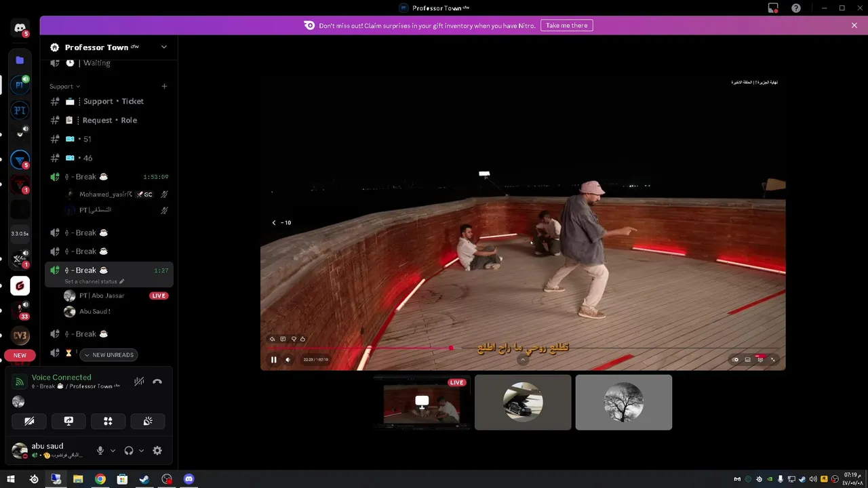
Task: Open Support • Ticket channel
Action: pyautogui.click(x=108, y=101)
